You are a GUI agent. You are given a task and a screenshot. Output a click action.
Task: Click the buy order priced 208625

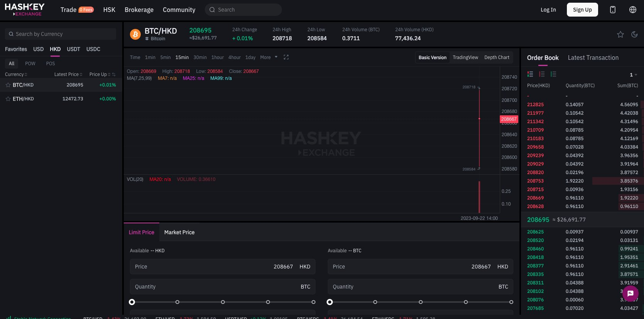point(582,232)
